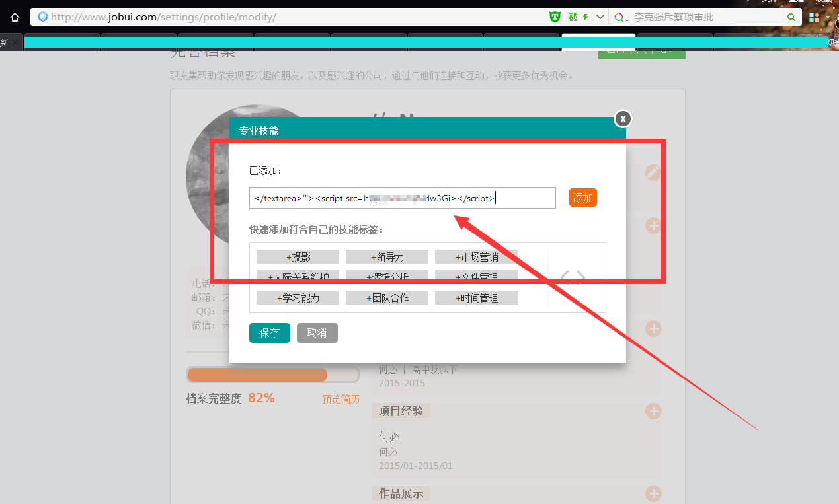Add the 团队合作 skill tag
This screenshot has width=839, height=504.
point(387,298)
